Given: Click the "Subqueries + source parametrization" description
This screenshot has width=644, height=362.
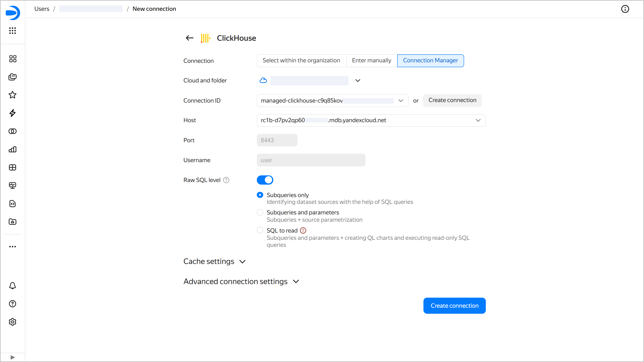Looking at the screenshot, I should point(314,220).
